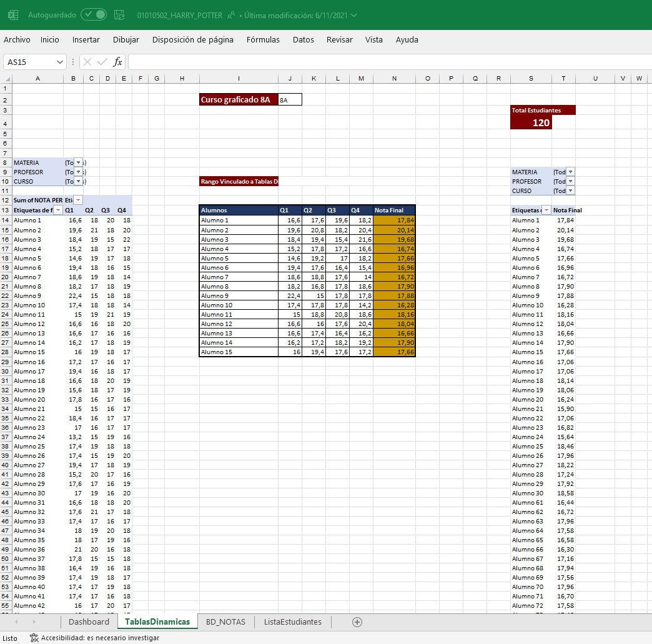
Task: Expand the Última modificación chevron
Action: tap(354, 16)
